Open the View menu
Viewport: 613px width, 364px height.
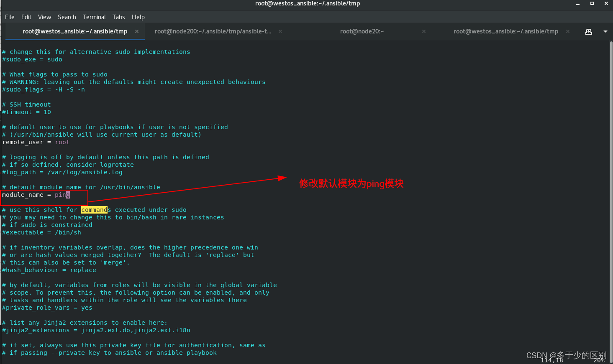pyautogui.click(x=44, y=17)
